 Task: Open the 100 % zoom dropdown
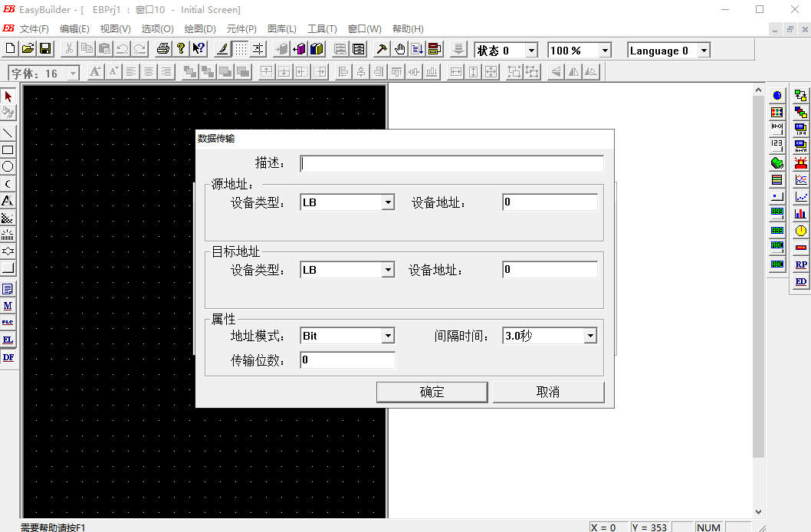coord(605,50)
